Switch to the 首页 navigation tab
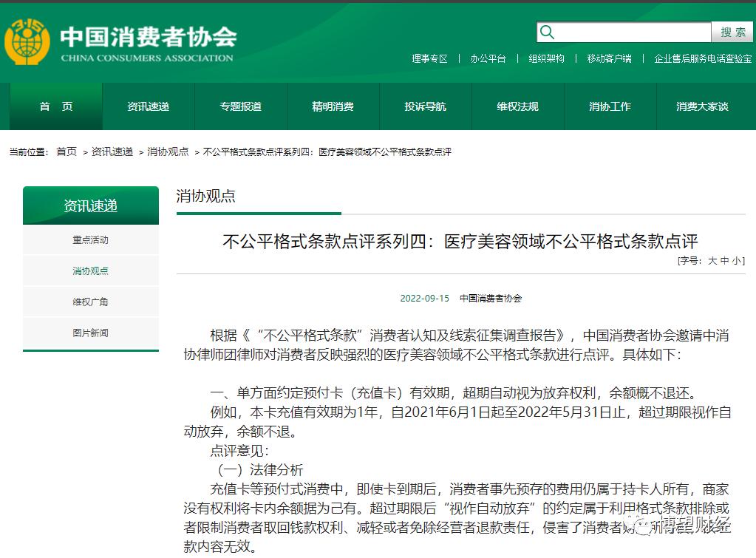Image resolution: width=756 pixels, height=558 pixels. point(54,106)
